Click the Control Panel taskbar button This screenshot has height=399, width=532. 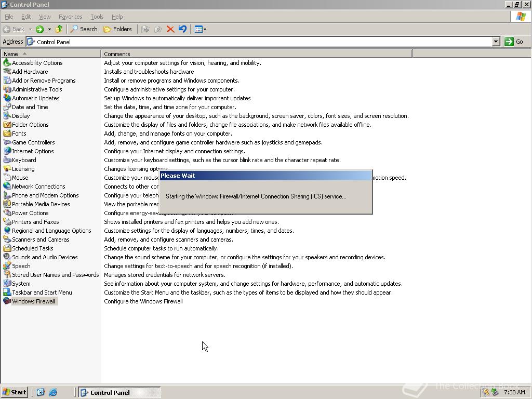click(119, 392)
